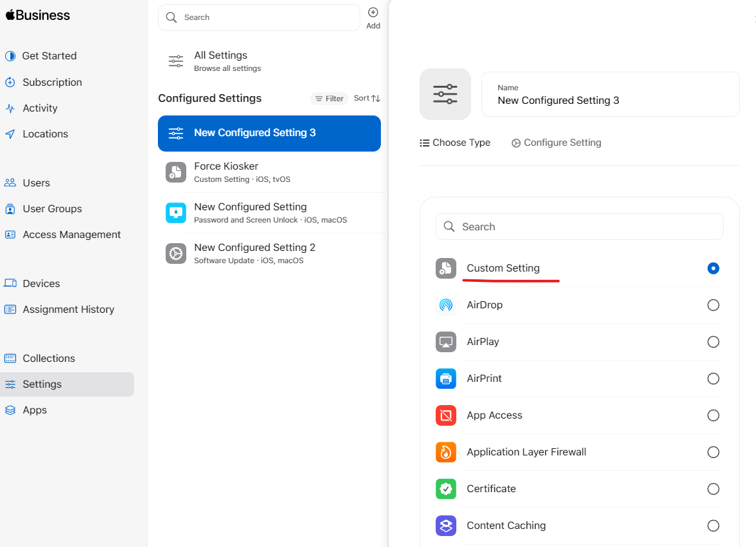This screenshot has width=756, height=547.
Task: Click the Custom Setting label text
Action: pos(503,268)
